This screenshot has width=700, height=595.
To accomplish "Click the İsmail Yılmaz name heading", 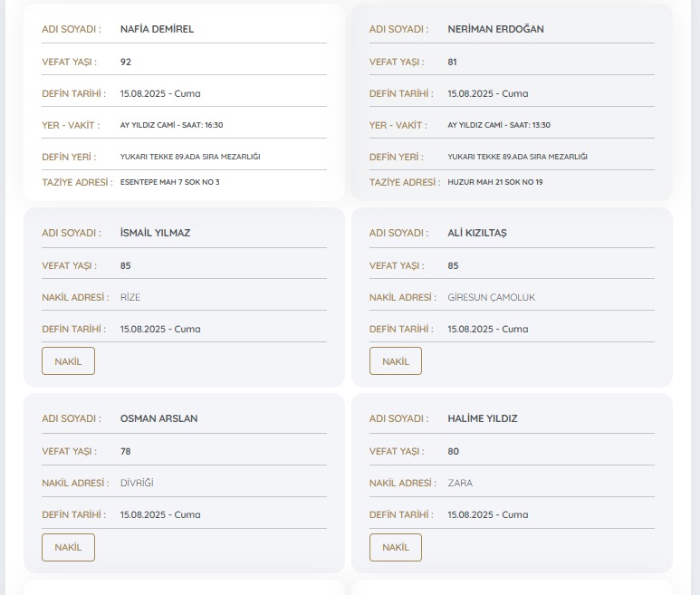I will (155, 233).
